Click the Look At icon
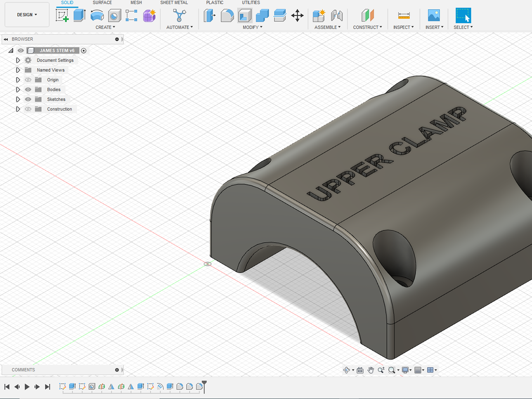Screen dimensions: 532x399 click(x=360, y=370)
